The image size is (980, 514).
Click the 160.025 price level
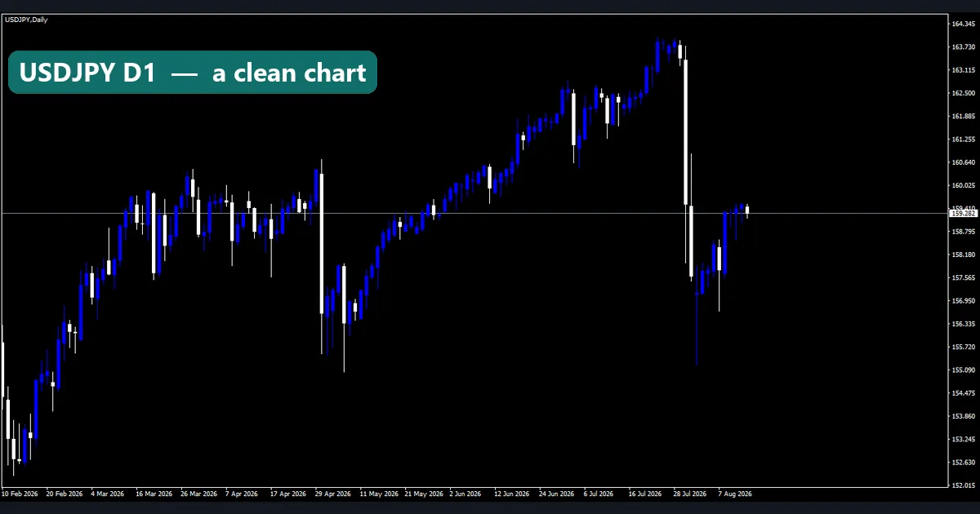click(964, 185)
